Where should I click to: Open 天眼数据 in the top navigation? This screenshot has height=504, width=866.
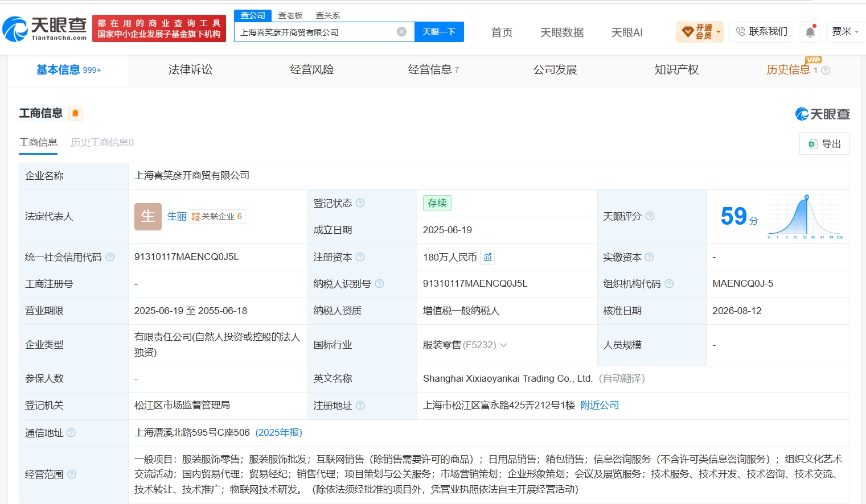pos(562,32)
